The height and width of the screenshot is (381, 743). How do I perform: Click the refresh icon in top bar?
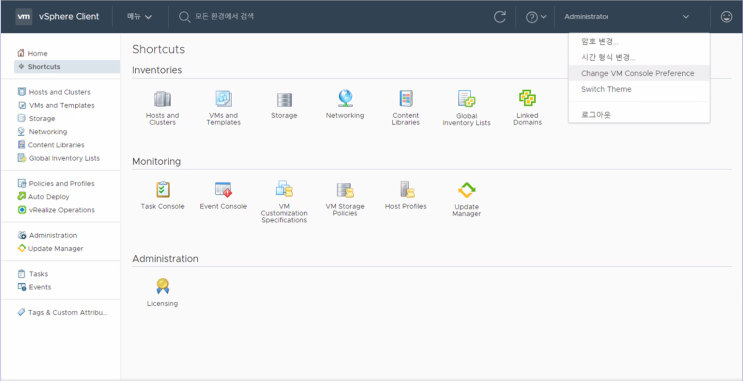[x=500, y=17]
